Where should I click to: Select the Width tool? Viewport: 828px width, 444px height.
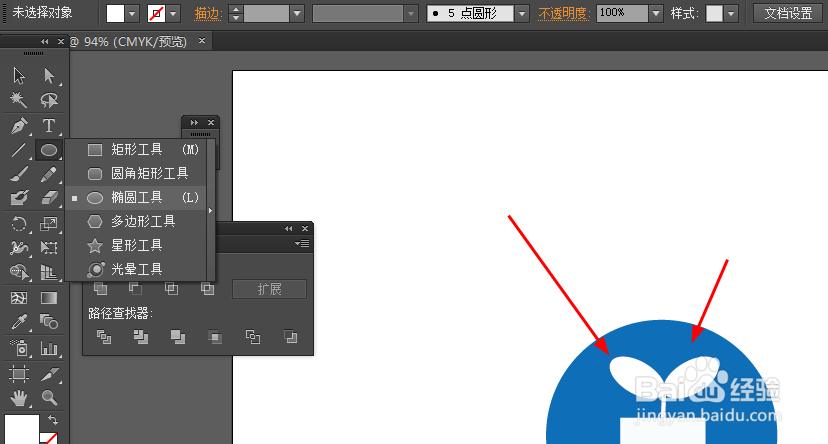tap(19, 248)
